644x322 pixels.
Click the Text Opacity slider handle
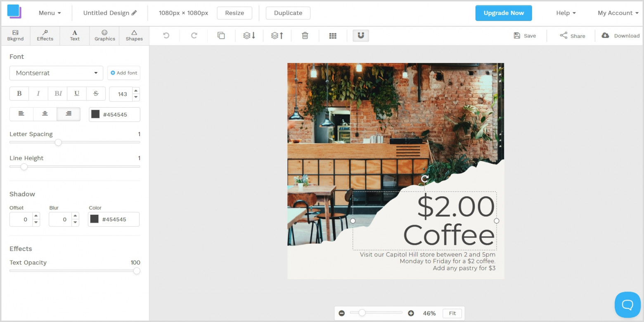[x=137, y=271]
